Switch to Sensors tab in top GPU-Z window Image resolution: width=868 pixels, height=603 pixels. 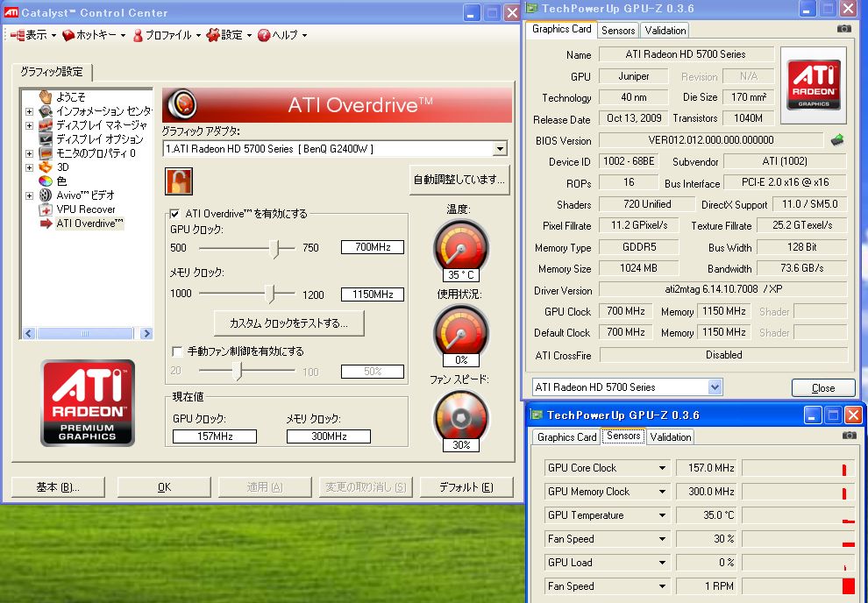pyautogui.click(x=618, y=31)
